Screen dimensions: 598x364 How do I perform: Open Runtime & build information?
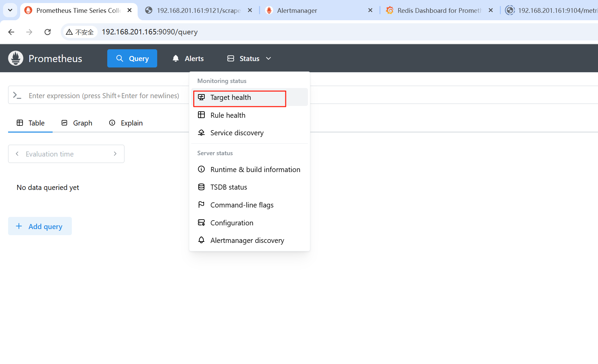(x=250, y=169)
